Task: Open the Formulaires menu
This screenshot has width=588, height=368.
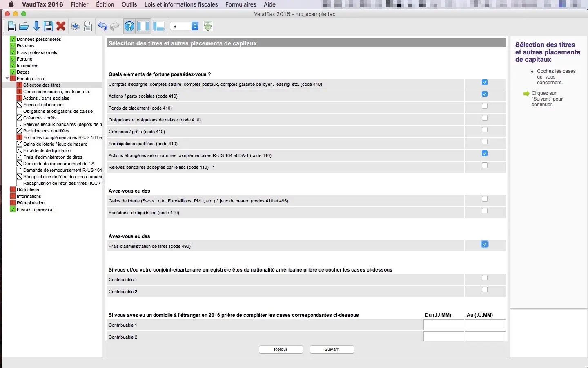Action: [241, 4]
